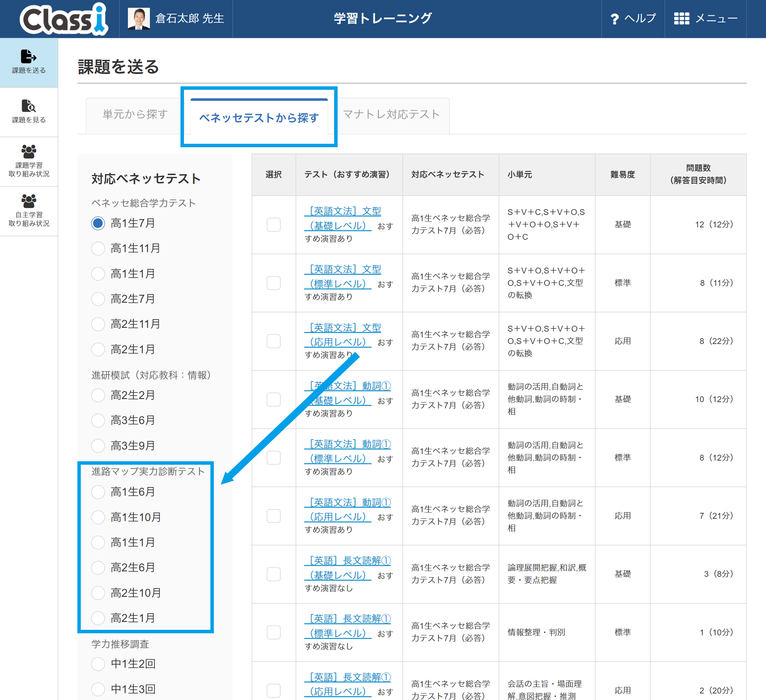Check 動詞① 標準レベル row checkbox
766x700 pixels.
click(274, 458)
